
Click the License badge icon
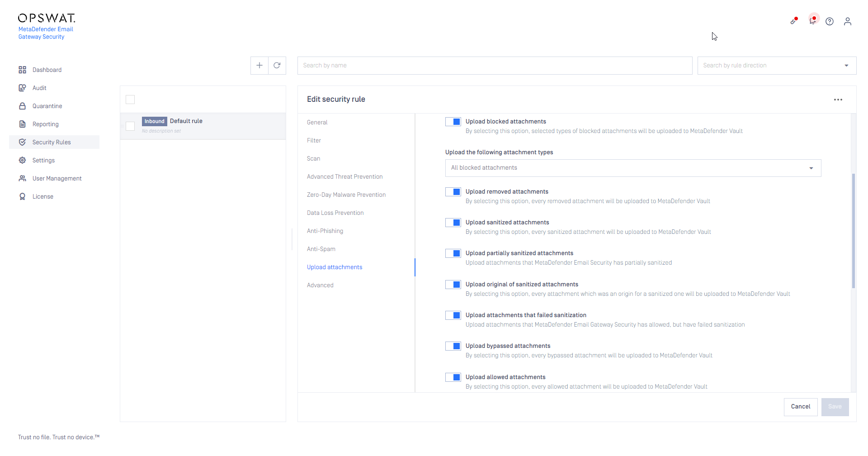point(22,196)
